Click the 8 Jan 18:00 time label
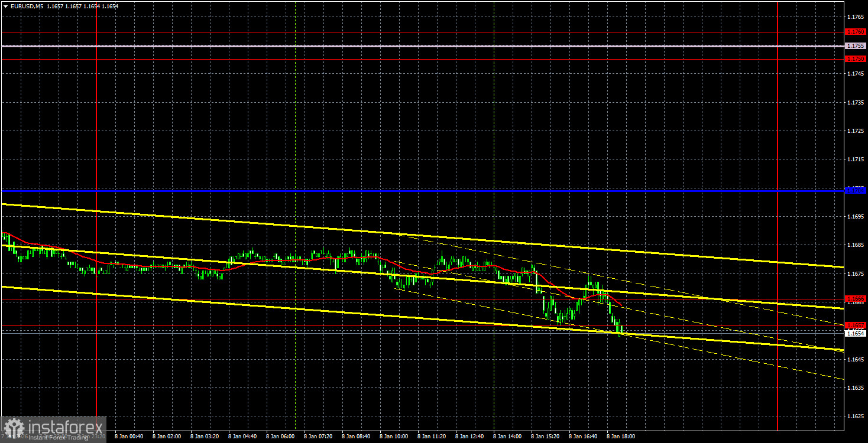 coord(621,437)
